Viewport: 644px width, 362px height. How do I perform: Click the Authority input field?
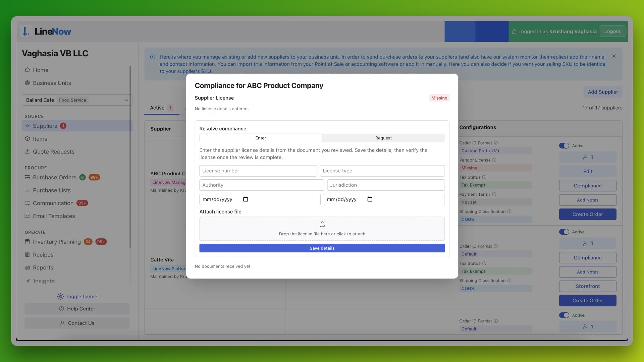pos(262,185)
